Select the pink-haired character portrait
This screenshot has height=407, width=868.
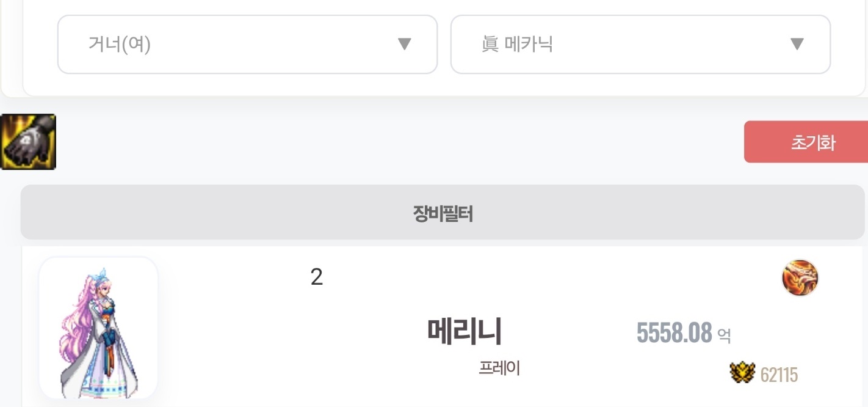point(98,328)
